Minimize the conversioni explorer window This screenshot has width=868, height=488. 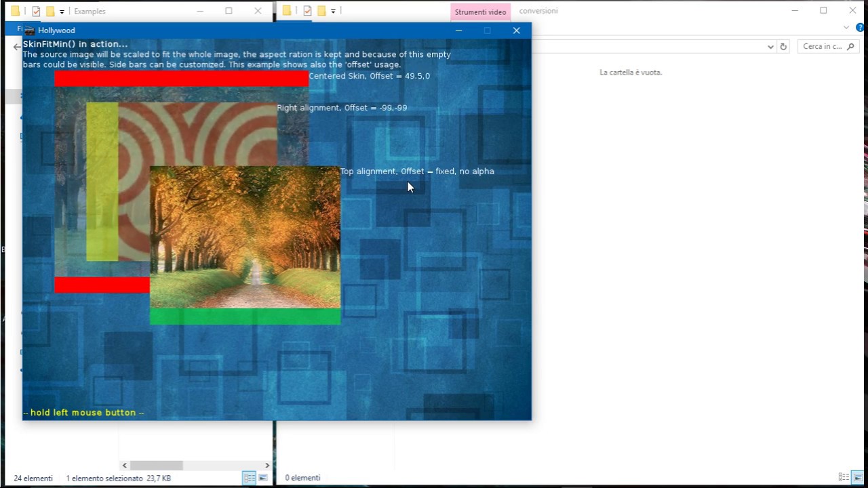point(795,11)
